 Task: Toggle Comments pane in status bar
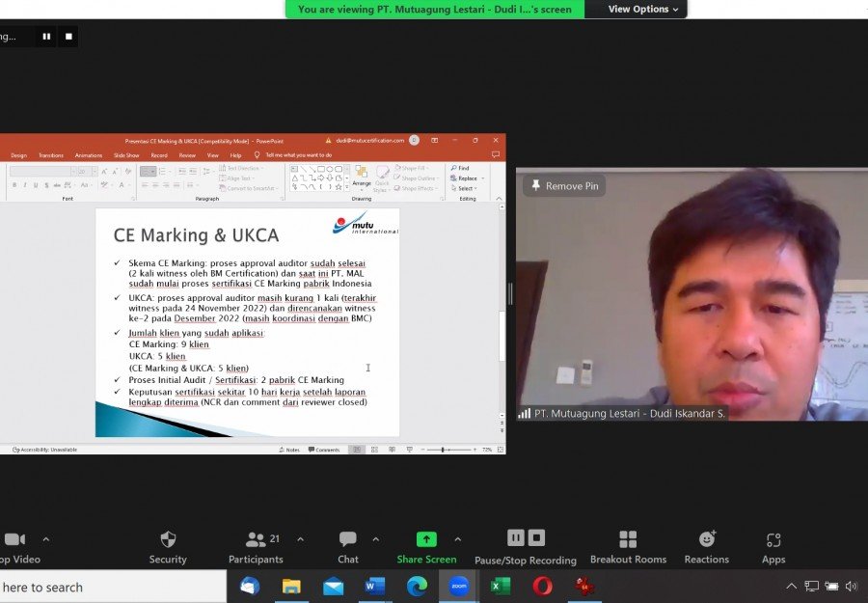pyautogui.click(x=324, y=450)
